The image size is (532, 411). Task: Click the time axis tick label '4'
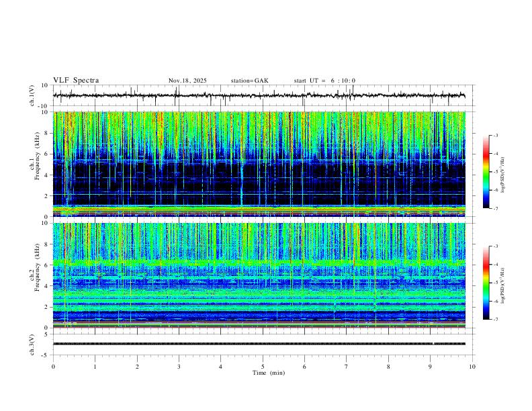(x=220, y=367)
